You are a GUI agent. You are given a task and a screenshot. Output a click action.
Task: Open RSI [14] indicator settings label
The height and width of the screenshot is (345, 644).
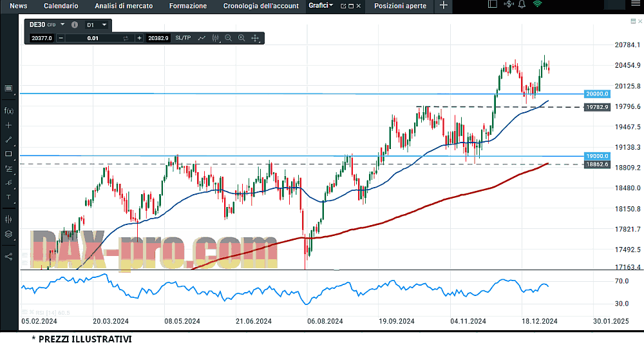click(52, 313)
